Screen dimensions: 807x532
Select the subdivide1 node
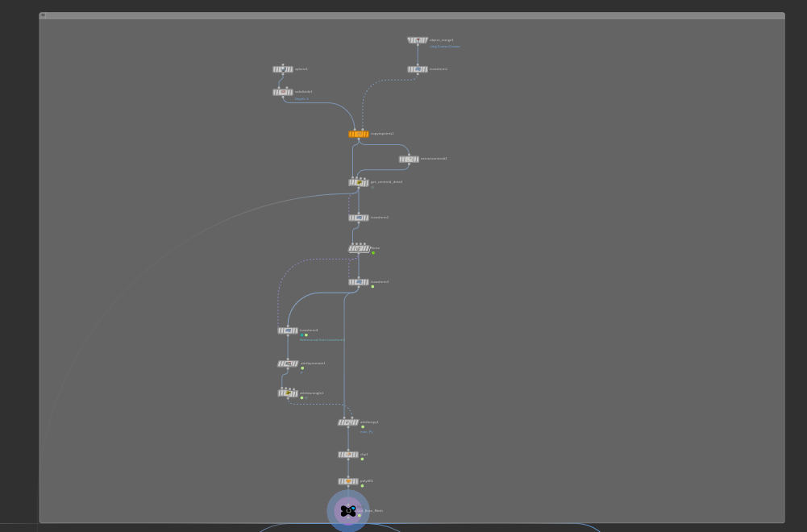coord(282,93)
